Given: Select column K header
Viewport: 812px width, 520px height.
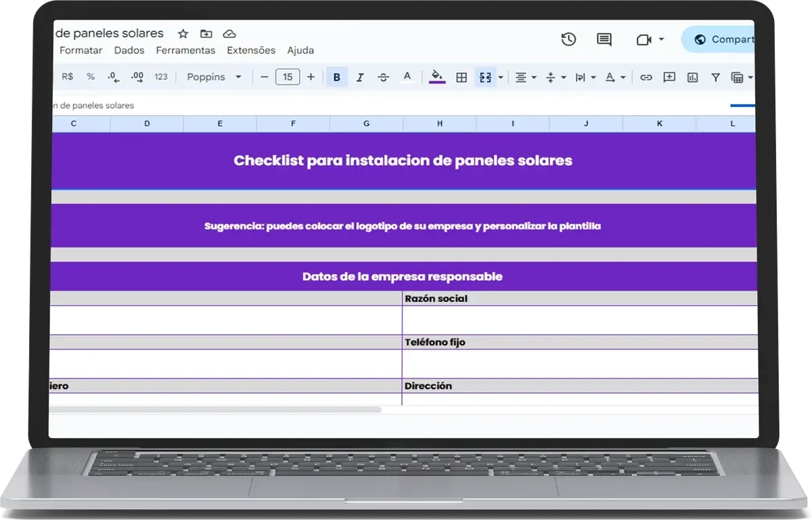Looking at the screenshot, I should [x=659, y=123].
